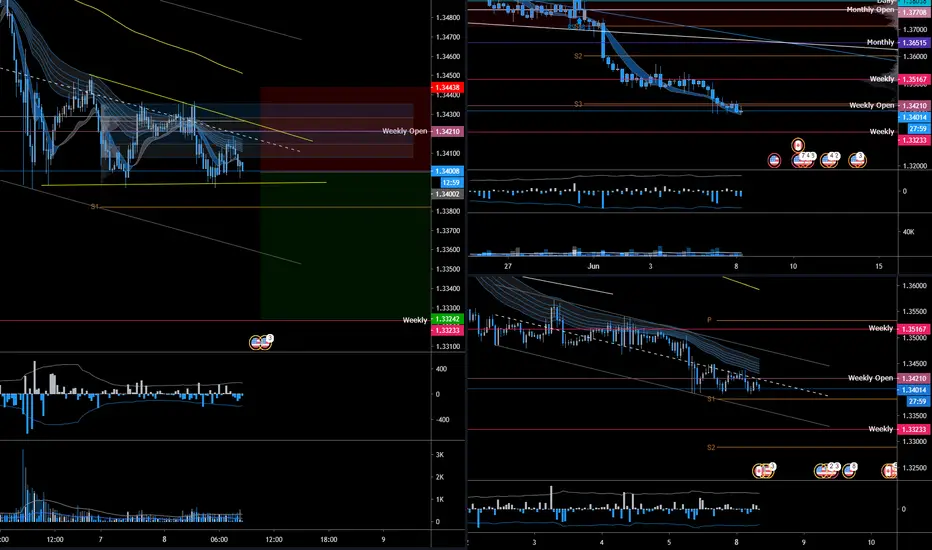Click the S2 pivot label in bottom-right chart
This screenshot has width=932, height=550.
[711, 447]
